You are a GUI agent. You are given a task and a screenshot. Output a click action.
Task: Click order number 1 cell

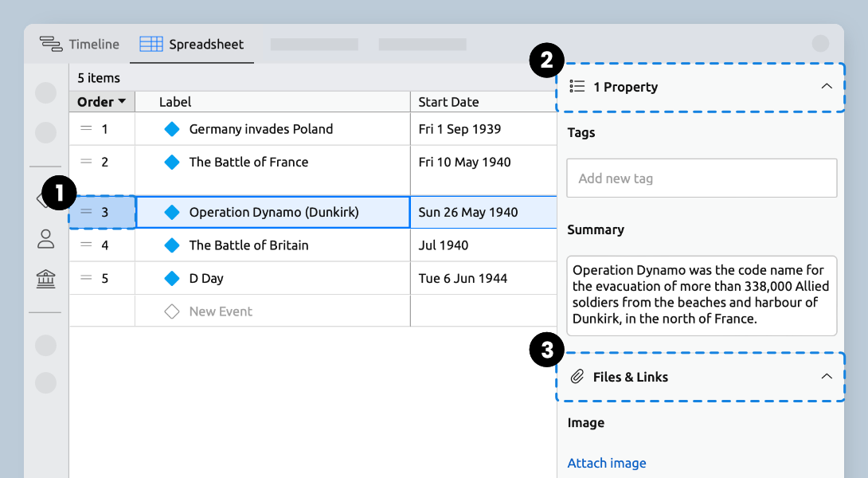point(103,129)
